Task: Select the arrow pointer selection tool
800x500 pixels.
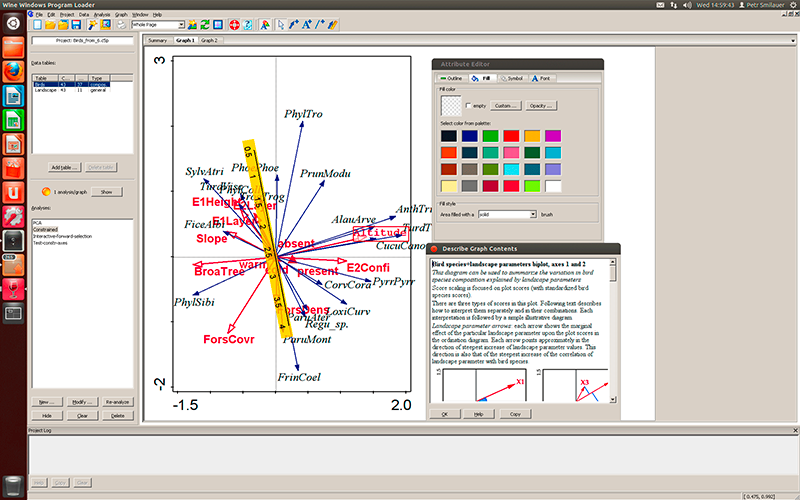Action: [x=279, y=24]
